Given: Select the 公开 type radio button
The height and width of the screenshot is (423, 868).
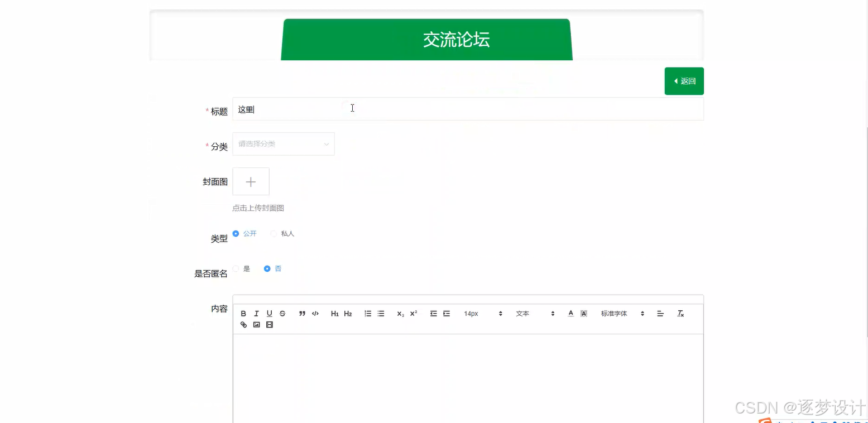Looking at the screenshot, I should tap(236, 233).
